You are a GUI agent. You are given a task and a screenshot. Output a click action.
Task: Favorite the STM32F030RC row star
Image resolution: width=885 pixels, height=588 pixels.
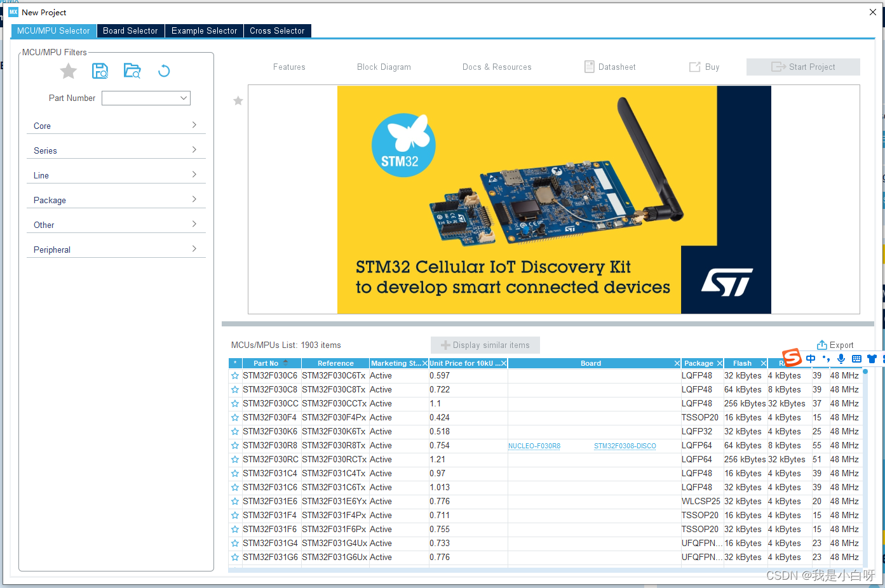click(x=235, y=460)
